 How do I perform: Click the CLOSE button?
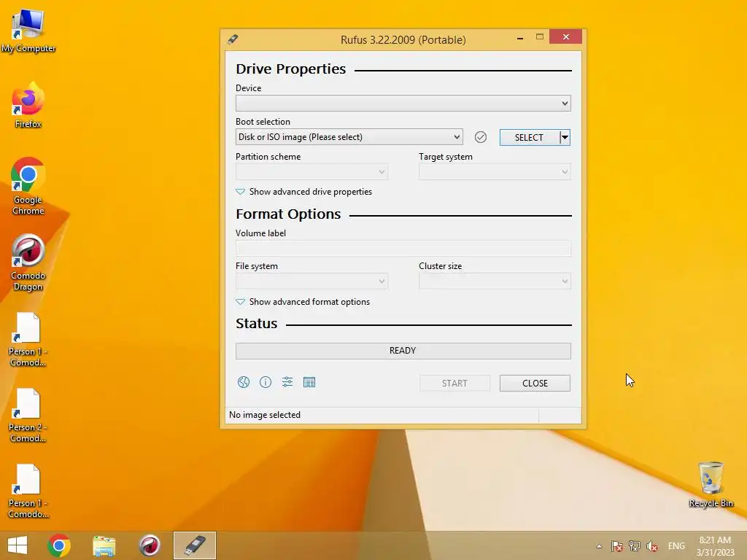pyautogui.click(x=535, y=384)
